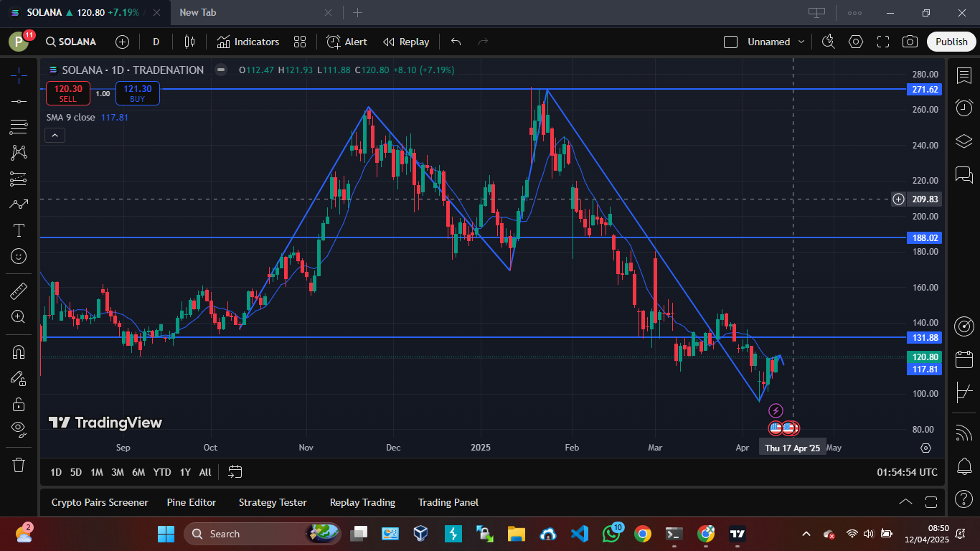Select the SMA 9 close indicator legend

click(70, 117)
